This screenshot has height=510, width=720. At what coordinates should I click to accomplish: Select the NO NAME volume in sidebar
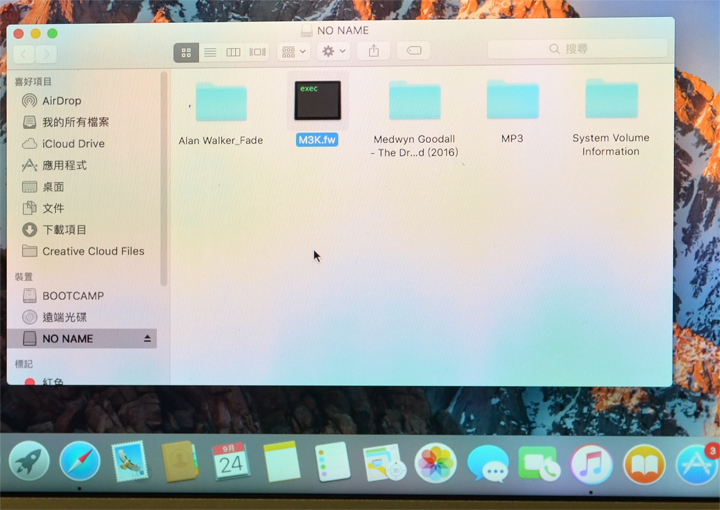click(x=82, y=339)
